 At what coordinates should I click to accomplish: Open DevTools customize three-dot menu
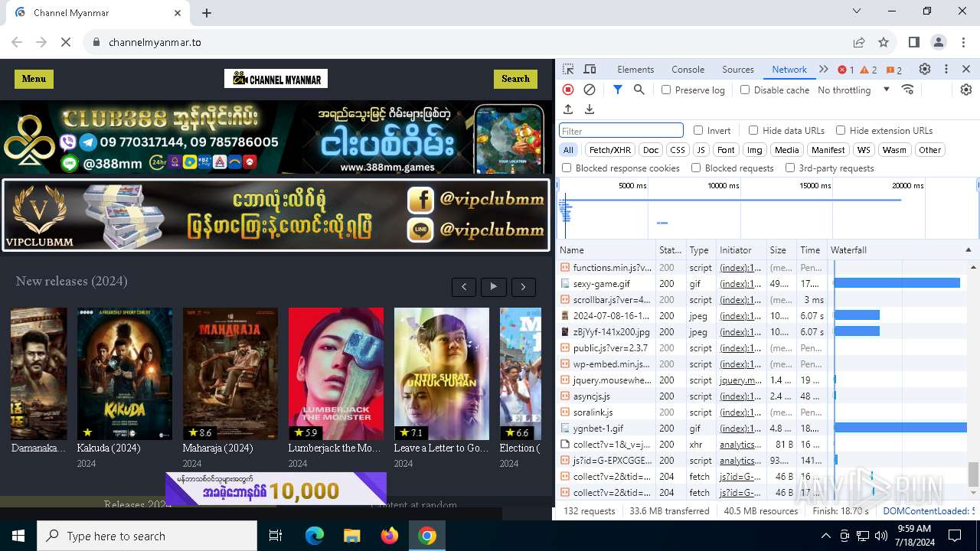pyautogui.click(x=946, y=69)
